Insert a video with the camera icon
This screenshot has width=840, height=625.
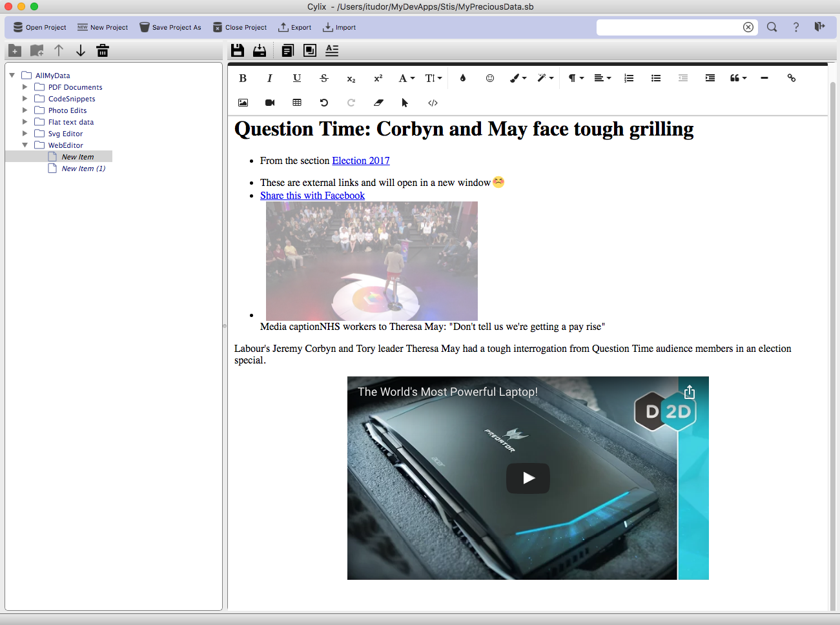(x=270, y=103)
